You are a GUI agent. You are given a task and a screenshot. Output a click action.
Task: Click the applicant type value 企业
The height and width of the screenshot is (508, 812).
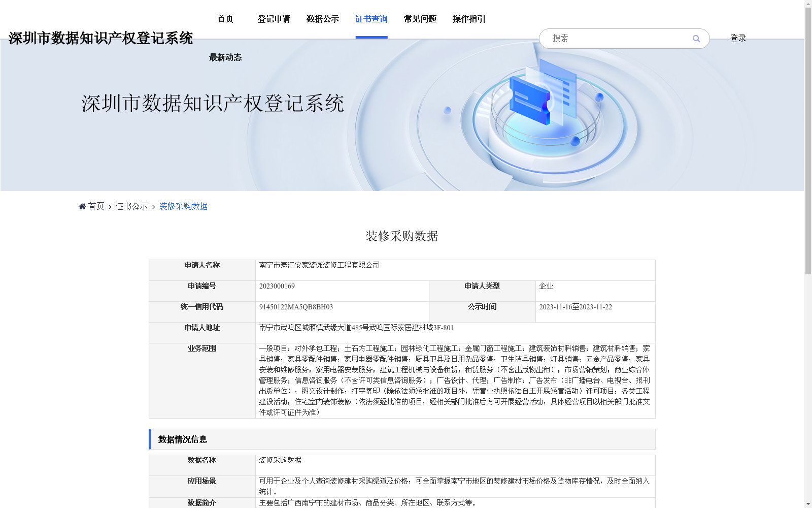point(546,286)
